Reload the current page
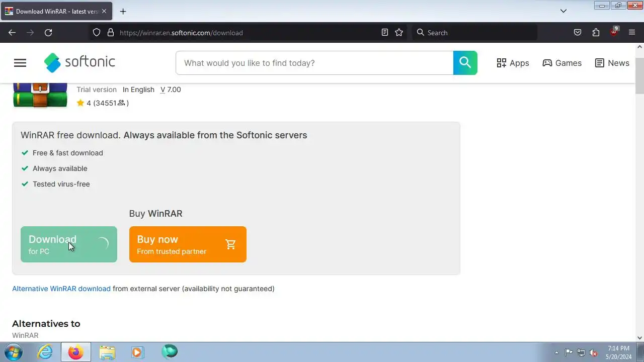Viewport: 644px width, 362px height. coord(48,33)
